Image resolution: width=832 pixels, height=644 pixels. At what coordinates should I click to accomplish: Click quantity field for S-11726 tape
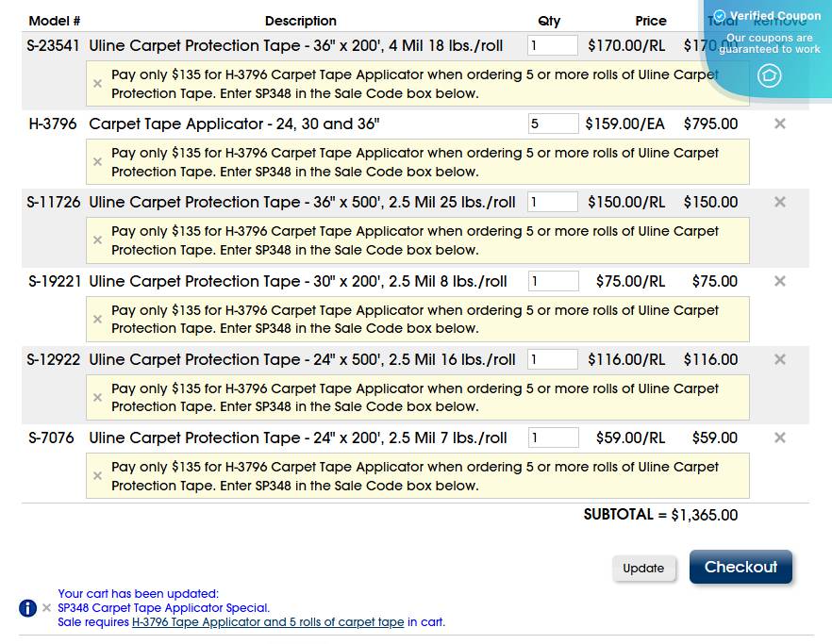[553, 202]
